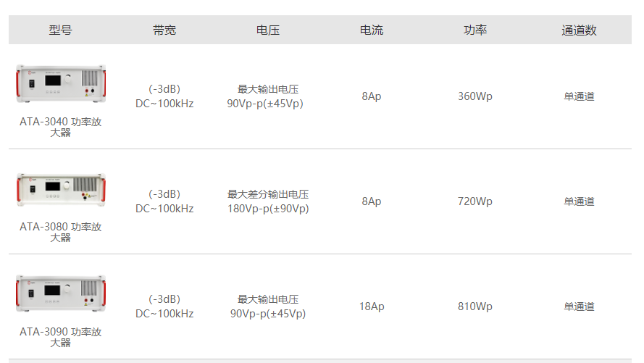Click the 功率 column header
The height and width of the screenshot is (363, 644).
[475, 30]
